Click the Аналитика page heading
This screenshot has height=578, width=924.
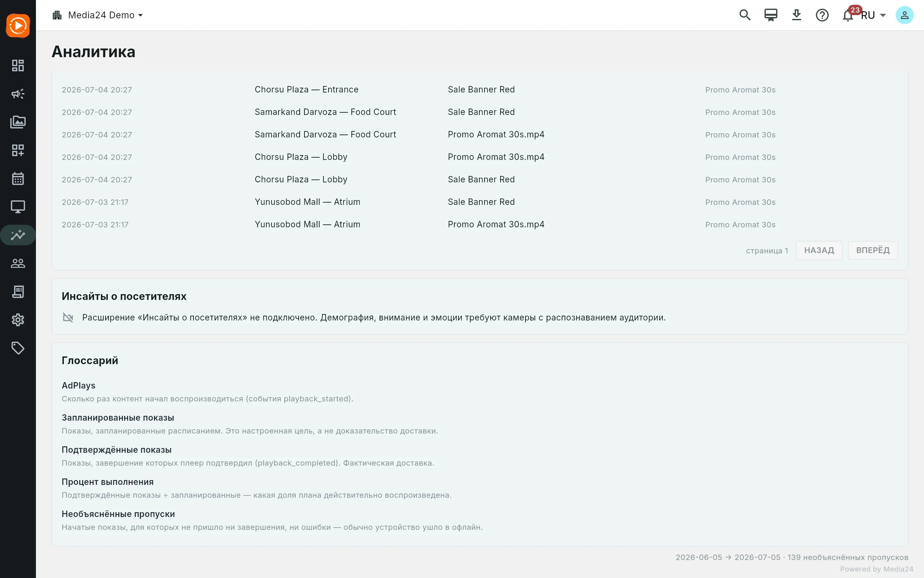pos(94,52)
